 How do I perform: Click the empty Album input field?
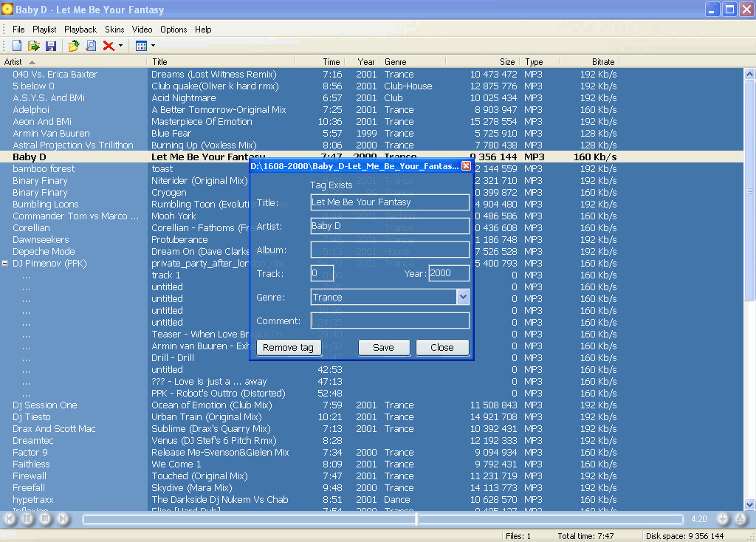click(390, 250)
